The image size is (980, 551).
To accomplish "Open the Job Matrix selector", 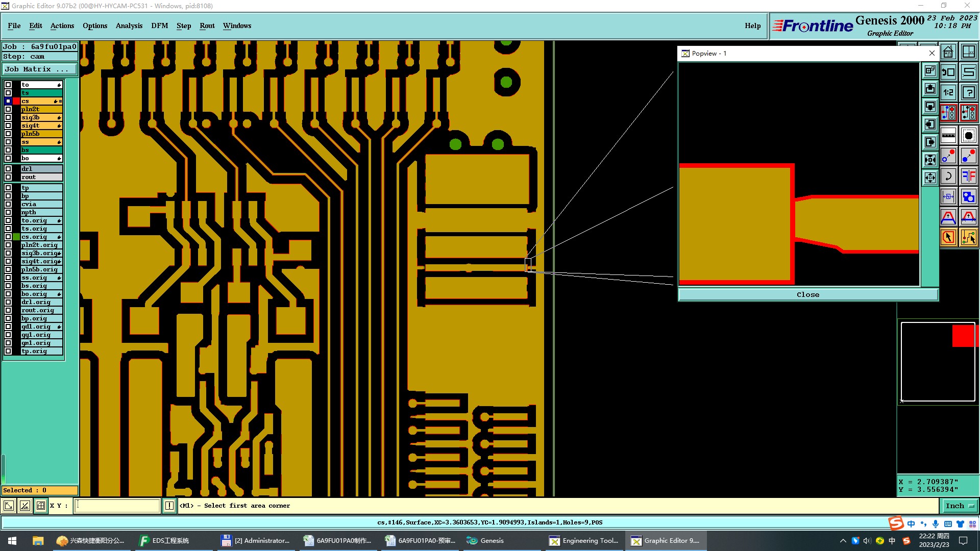I will pyautogui.click(x=40, y=69).
